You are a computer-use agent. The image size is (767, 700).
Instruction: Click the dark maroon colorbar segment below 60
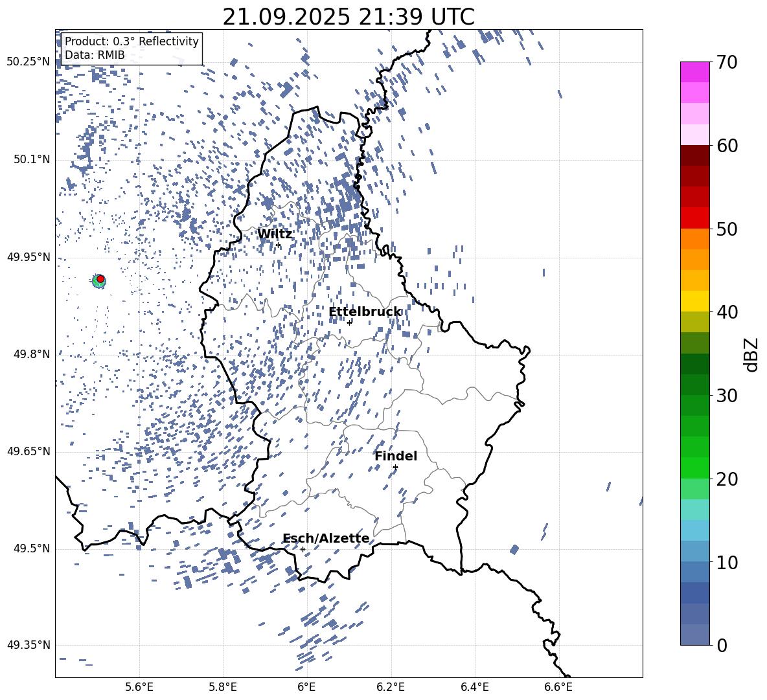[x=695, y=156]
